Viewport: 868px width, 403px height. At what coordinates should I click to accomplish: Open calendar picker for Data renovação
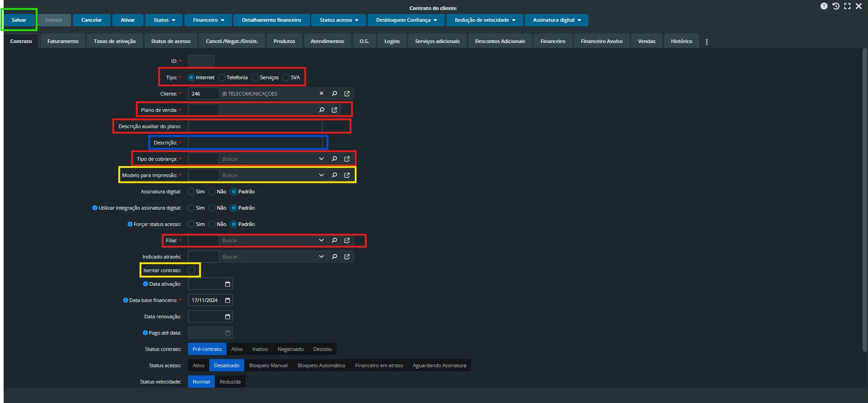pyautogui.click(x=227, y=317)
